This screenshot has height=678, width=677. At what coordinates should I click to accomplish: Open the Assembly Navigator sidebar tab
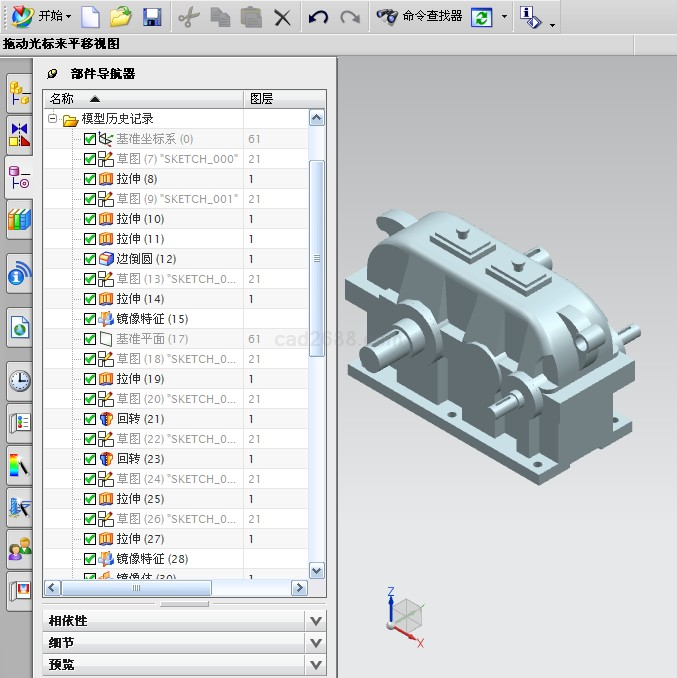[x=19, y=94]
